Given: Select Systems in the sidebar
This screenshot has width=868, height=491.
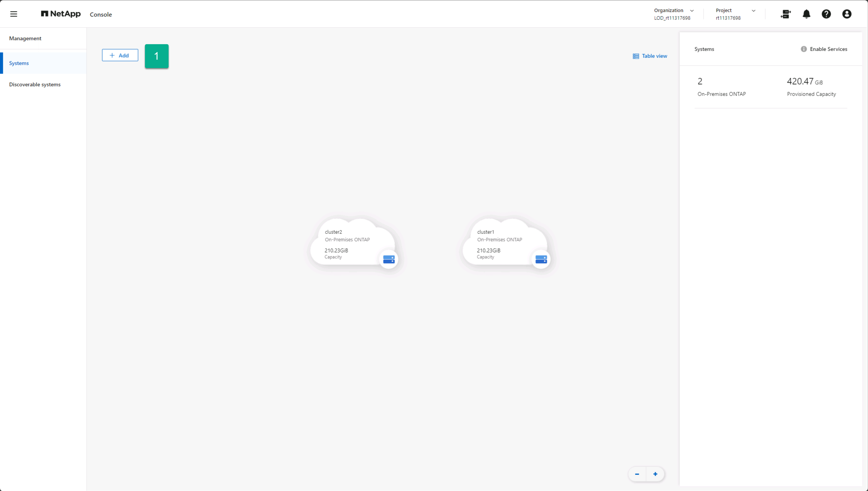Looking at the screenshot, I should (19, 63).
